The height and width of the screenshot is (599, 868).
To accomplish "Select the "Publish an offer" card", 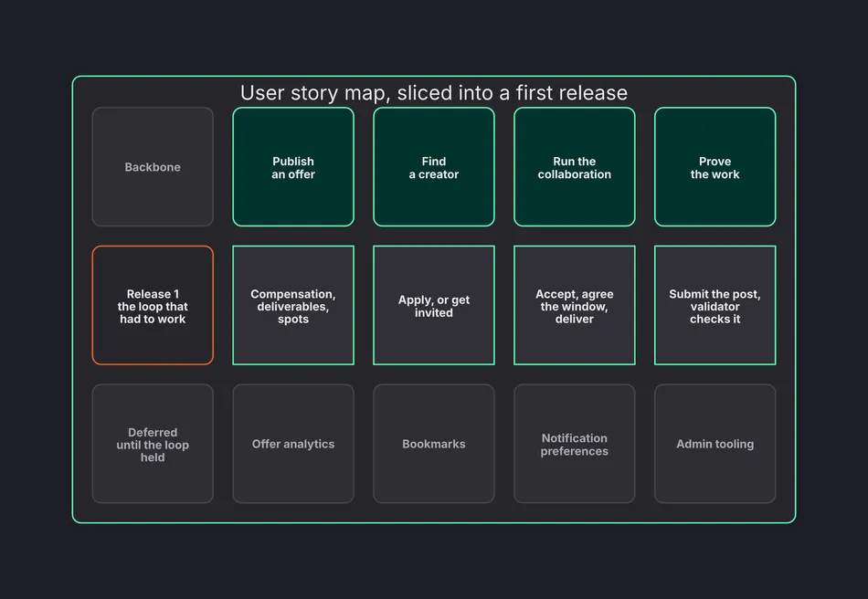I will [293, 166].
